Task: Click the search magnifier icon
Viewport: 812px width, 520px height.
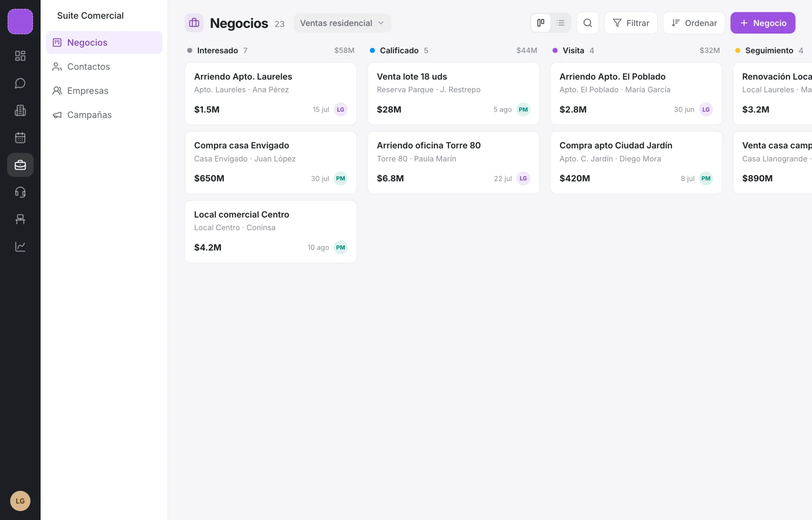Action: coord(588,23)
